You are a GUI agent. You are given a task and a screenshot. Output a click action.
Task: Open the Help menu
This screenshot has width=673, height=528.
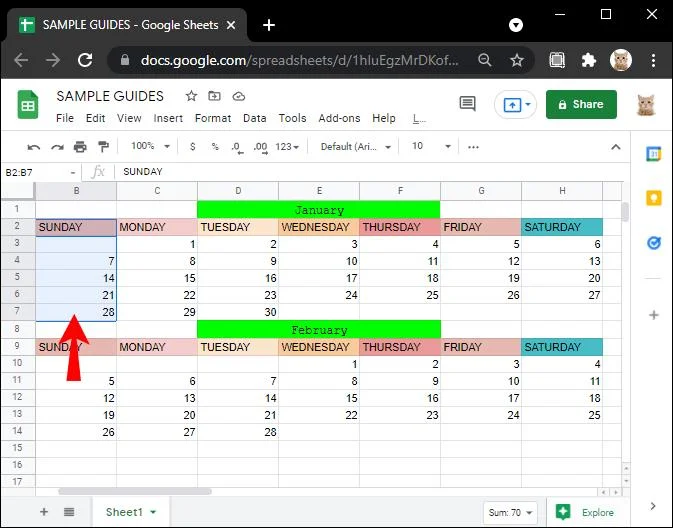(x=384, y=118)
